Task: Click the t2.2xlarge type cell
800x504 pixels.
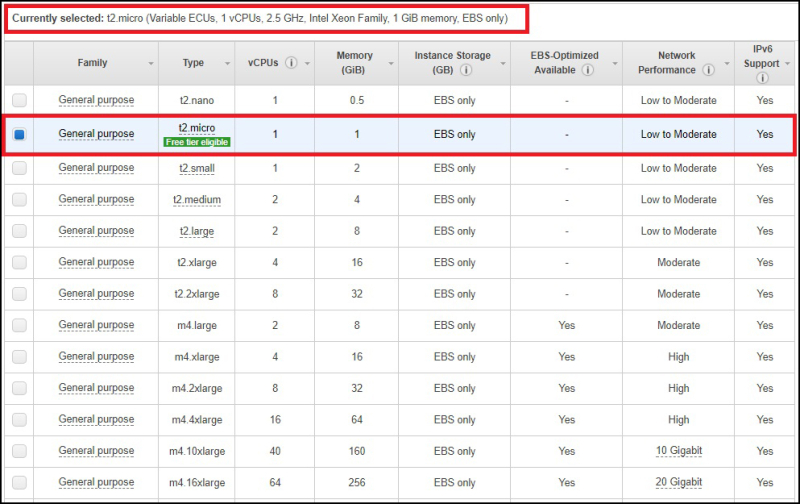Action: click(x=197, y=294)
